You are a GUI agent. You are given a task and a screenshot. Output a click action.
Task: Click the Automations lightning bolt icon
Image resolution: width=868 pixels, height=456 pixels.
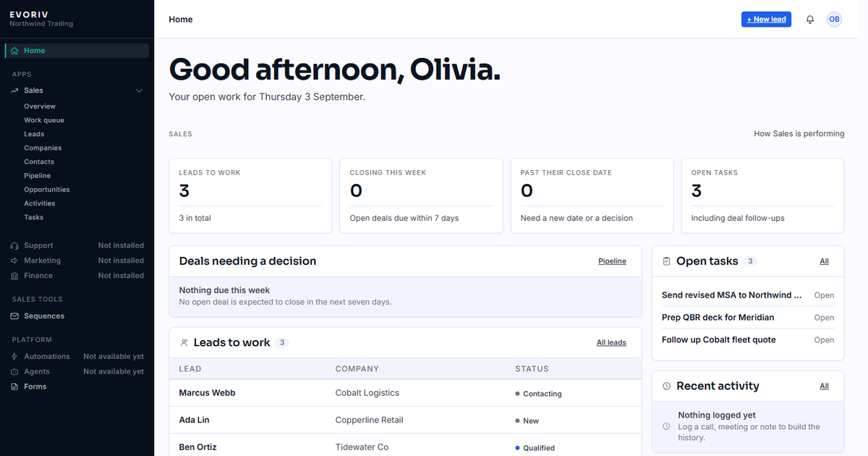(x=14, y=357)
